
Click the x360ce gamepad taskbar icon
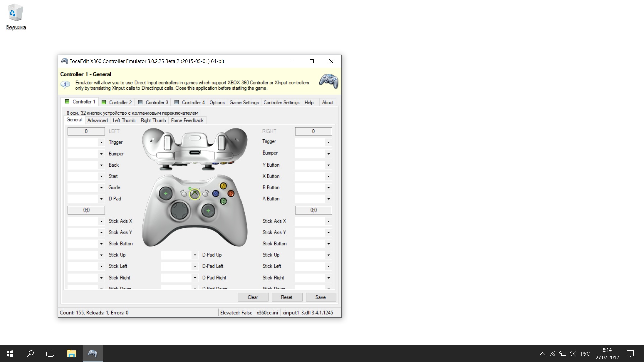92,353
